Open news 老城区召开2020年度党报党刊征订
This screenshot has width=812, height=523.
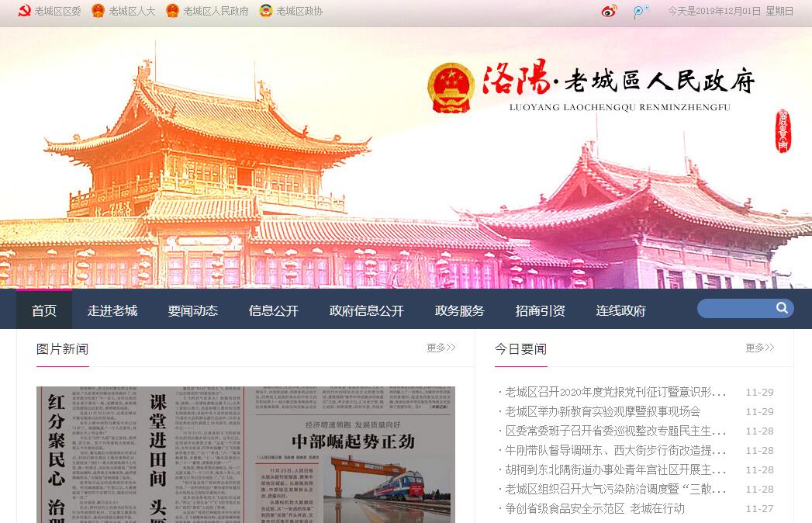point(615,392)
